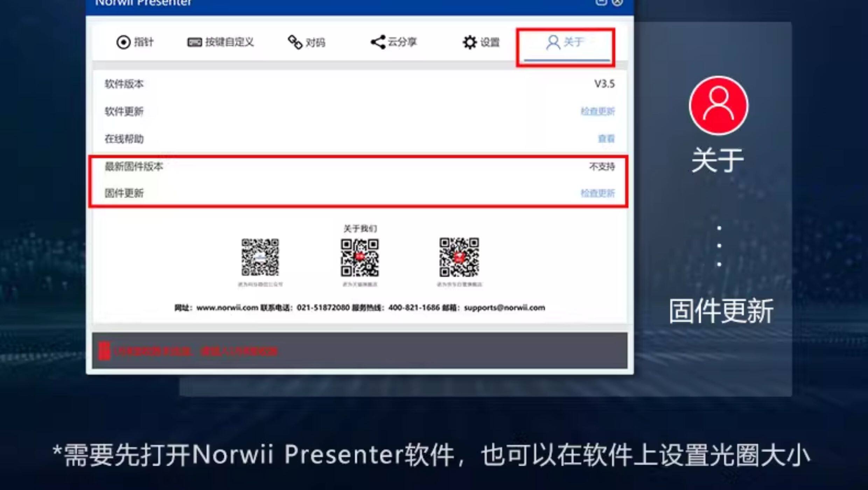The image size is (868, 490).
Task: Click 查看 link beside 在线帮助
Action: (606, 139)
